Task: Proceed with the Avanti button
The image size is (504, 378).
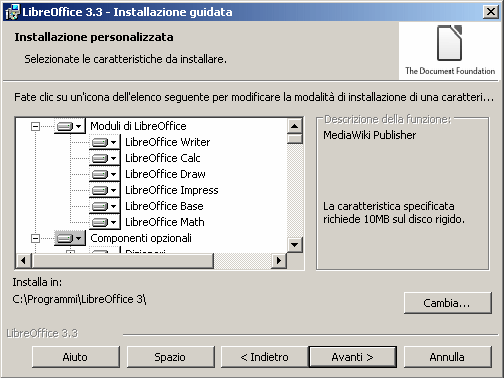Action: pos(353,357)
